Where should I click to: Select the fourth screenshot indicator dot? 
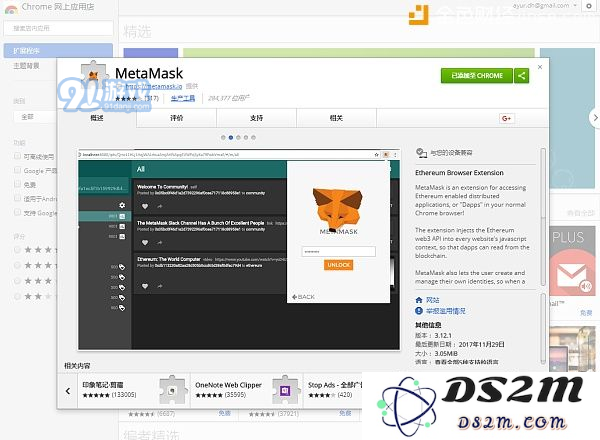(246, 137)
